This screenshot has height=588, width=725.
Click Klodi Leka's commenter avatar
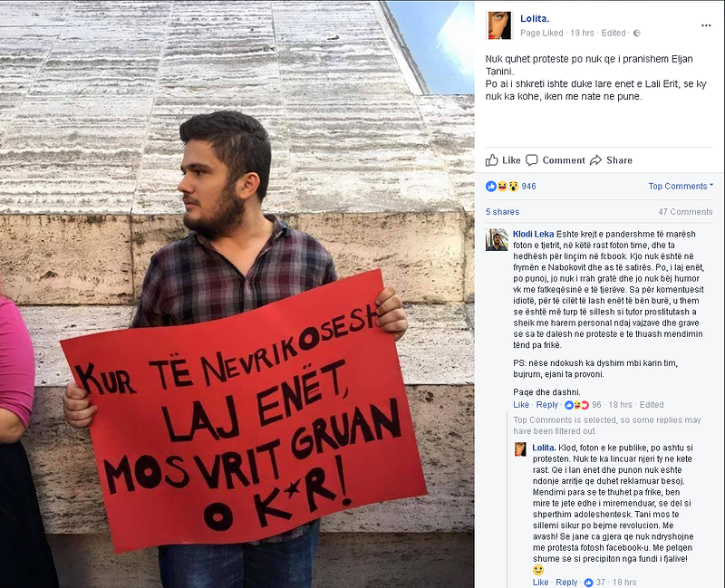pyautogui.click(x=497, y=239)
